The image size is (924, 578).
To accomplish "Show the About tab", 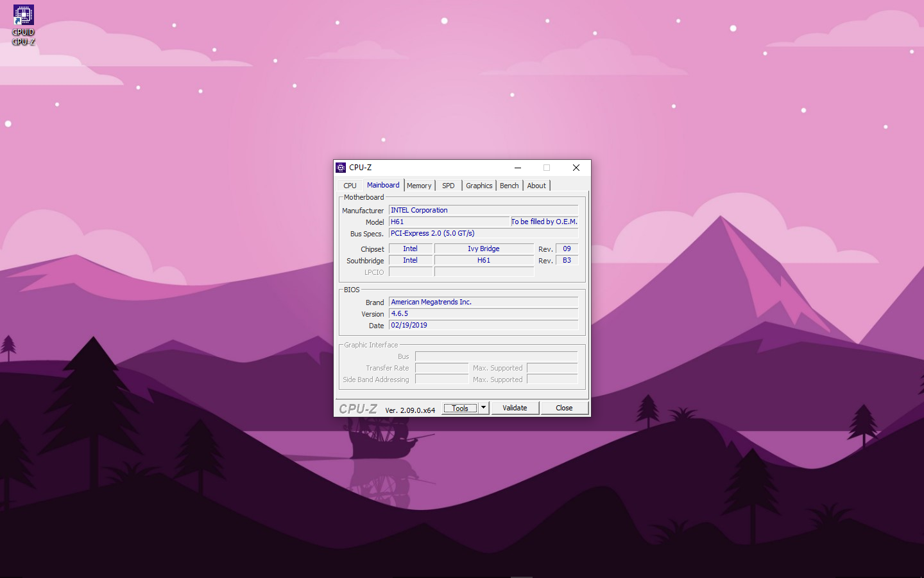I will 536,186.
